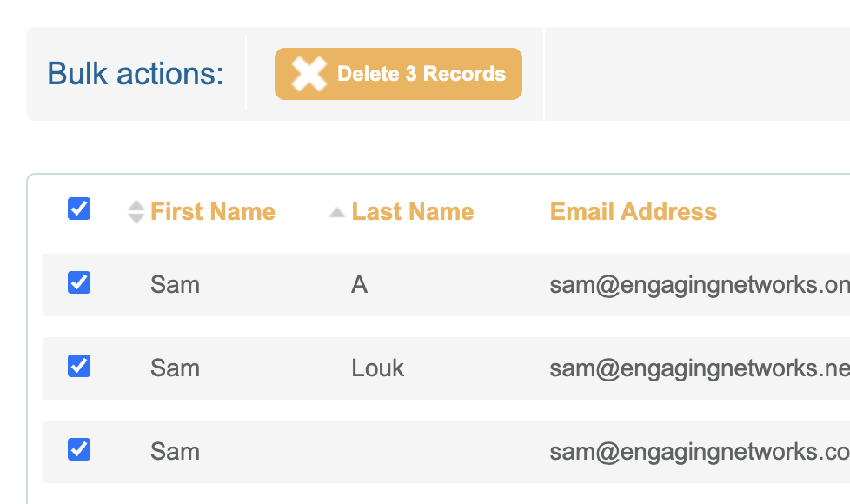The height and width of the screenshot is (504, 850).
Task: Click "Sam" in the row without last name
Action: [175, 452]
